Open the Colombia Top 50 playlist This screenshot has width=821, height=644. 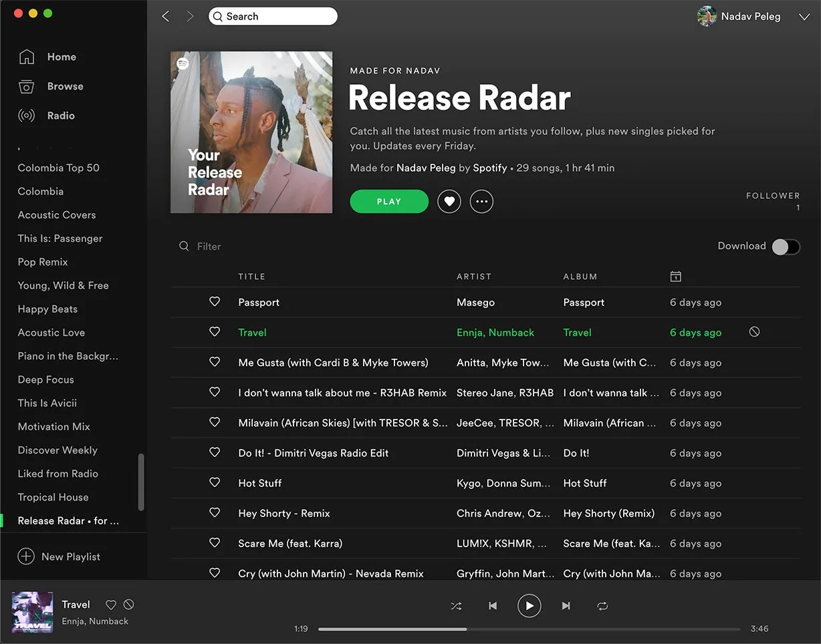tap(59, 168)
